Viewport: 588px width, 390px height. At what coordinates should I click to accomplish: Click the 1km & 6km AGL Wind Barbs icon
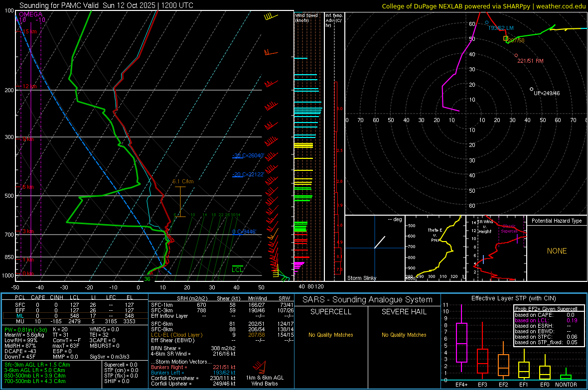pyautogui.click(x=260, y=367)
